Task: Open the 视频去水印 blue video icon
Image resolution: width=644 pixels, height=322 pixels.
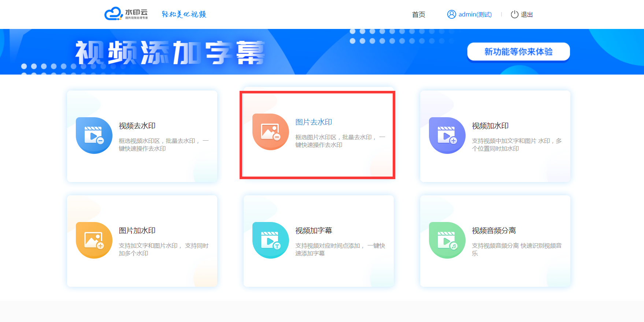Action: click(94, 136)
